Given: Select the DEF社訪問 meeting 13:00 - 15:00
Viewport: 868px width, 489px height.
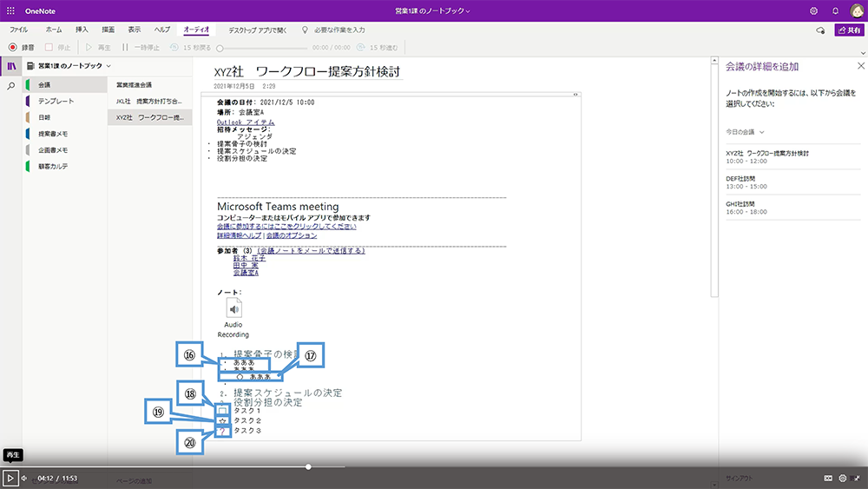Looking at the screenshot, I should (792, 182).
